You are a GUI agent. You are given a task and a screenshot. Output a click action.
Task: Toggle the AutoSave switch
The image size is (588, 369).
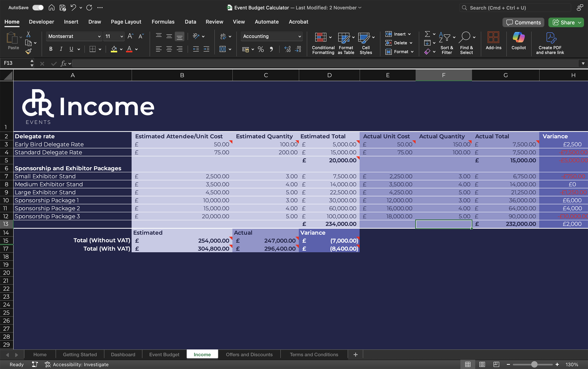tap(38, 8)
